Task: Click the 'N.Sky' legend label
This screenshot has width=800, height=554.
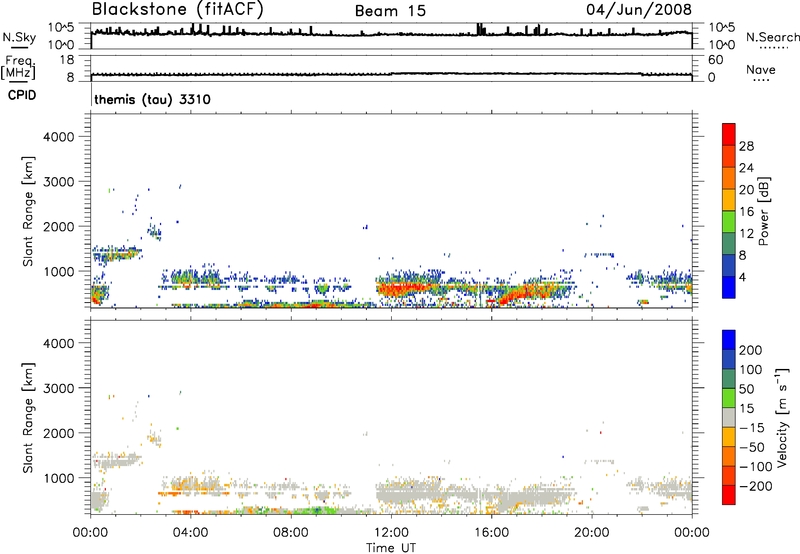Action: [19, 37]
